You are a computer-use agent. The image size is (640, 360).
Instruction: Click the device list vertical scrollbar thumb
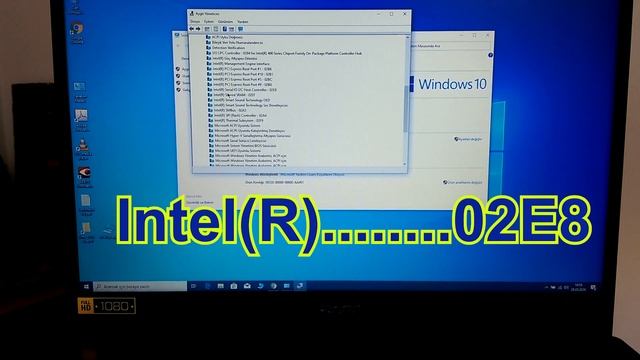coord(406,109)
